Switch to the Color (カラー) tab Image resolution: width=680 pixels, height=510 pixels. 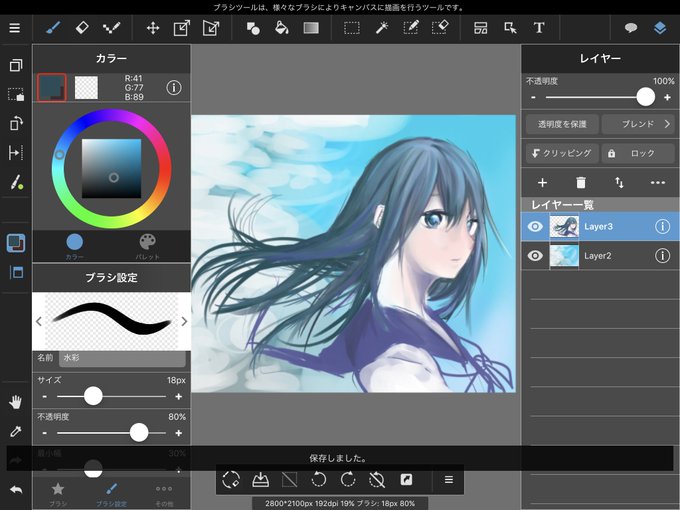75,246
